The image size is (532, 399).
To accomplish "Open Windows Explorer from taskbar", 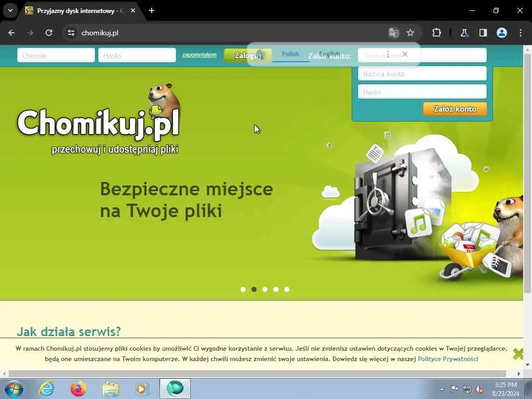I will 111,389.
